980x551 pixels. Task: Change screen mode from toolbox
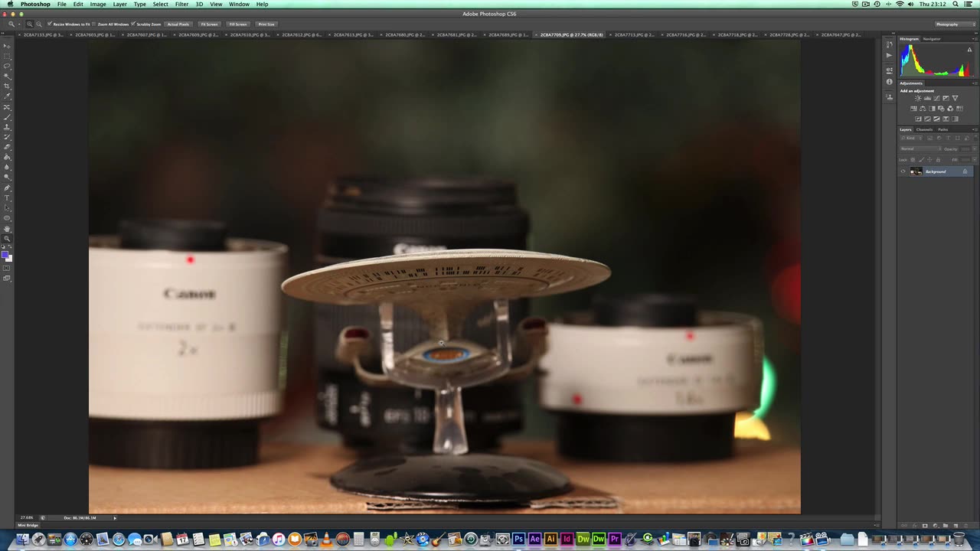coord(8,278)
